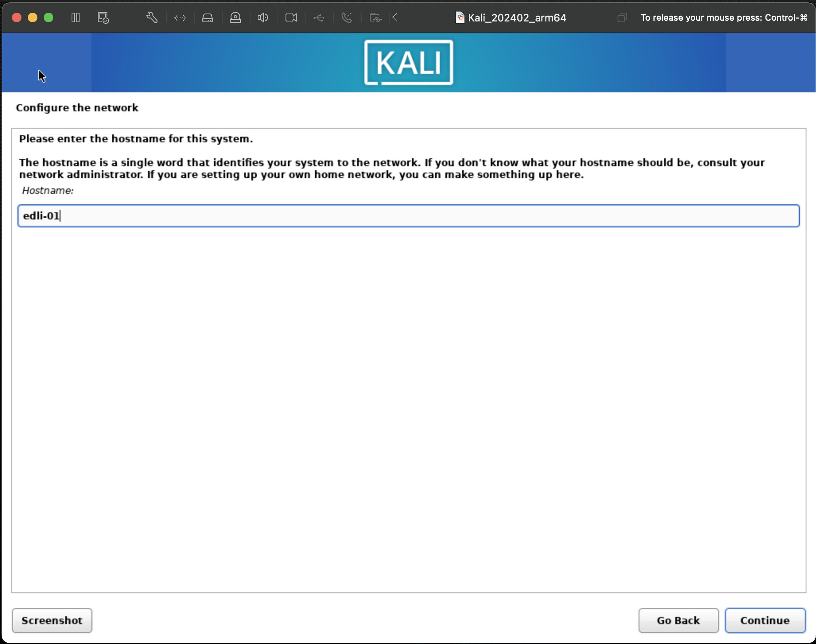Click the wrench/settings tool icon
Viewport: 816px width, 644px height.
(152, 18)
